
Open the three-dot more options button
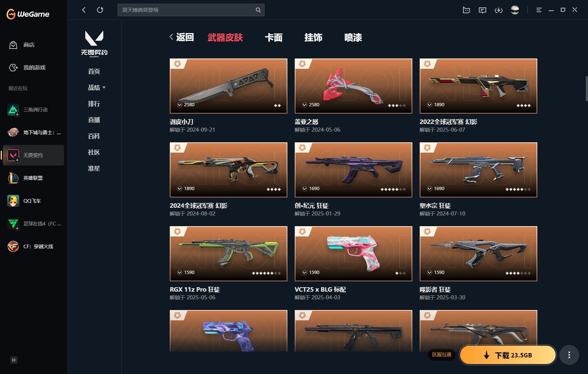(x=569, y=355)
